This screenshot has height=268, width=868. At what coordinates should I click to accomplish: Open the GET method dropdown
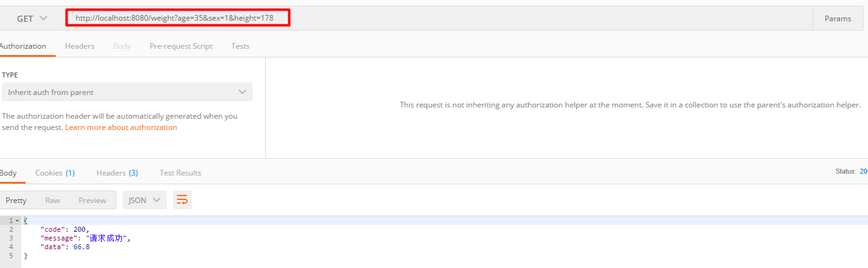[x=32, y=19]
